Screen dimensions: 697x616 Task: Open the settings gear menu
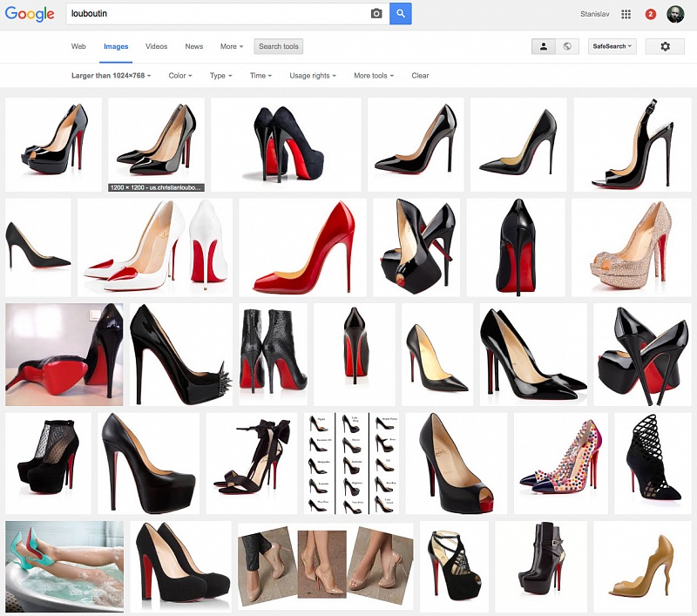point(665,46)
